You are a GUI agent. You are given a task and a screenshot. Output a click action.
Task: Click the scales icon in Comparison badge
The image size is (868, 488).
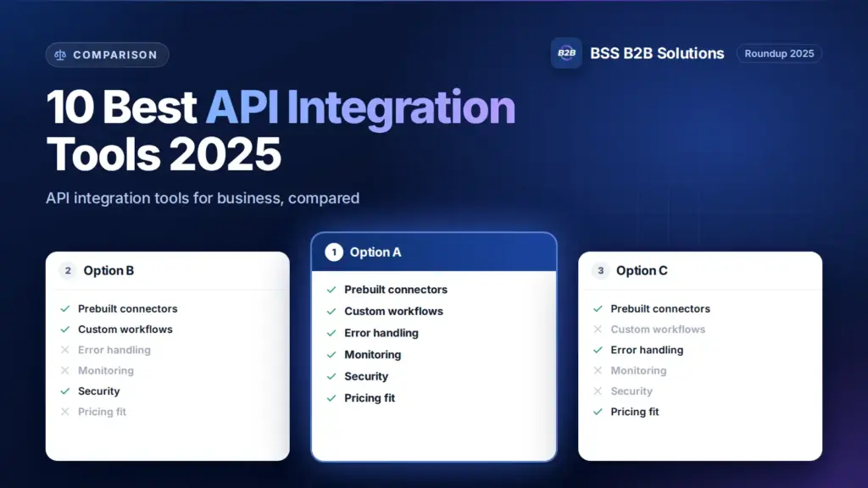tap(60, 55)
